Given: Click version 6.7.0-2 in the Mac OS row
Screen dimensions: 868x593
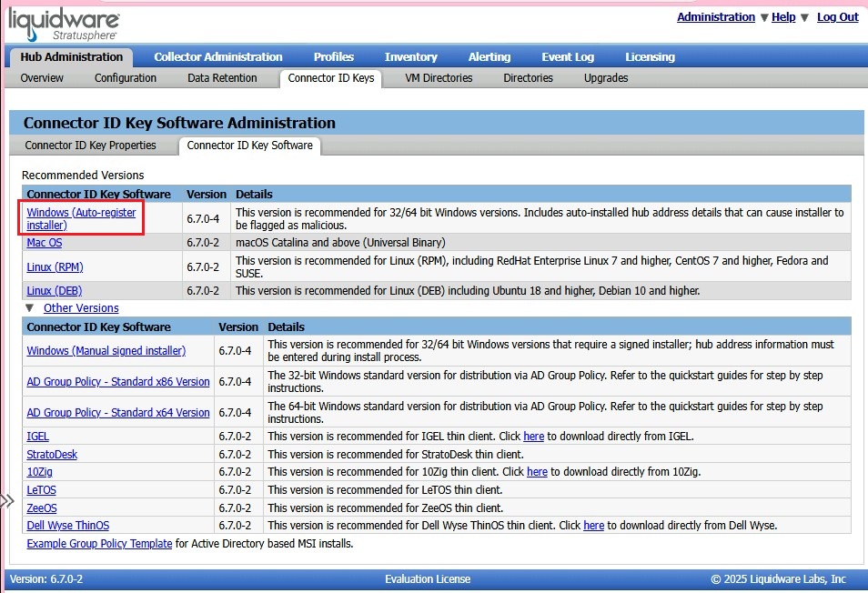Looking at the screenshot, I should (x=203, y=243).
